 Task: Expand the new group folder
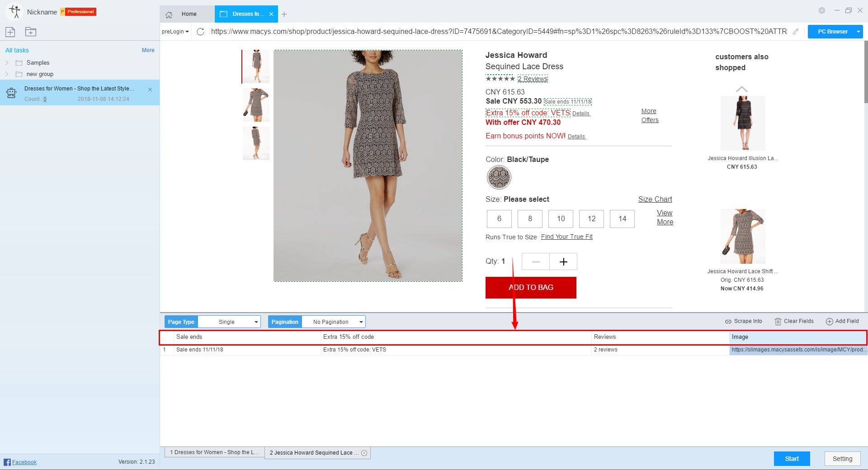click(7, 74)
